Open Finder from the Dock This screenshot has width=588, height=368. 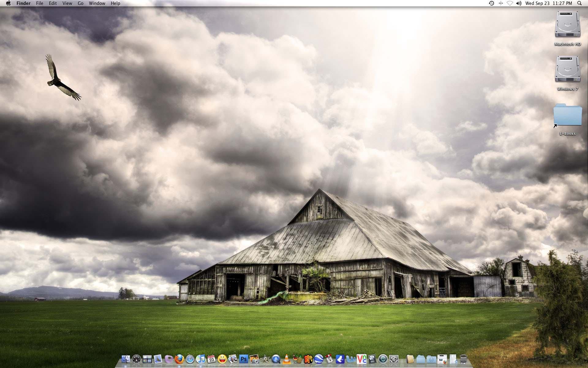pyautogui.click(x=126, y=359)
